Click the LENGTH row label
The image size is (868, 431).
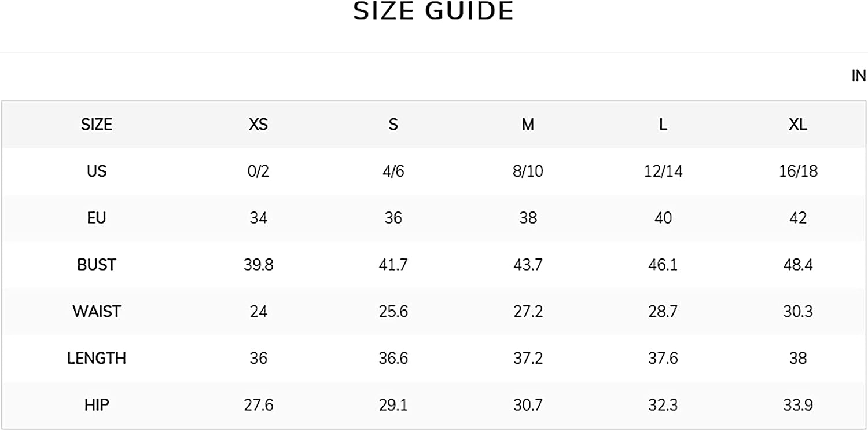(97, 358)
